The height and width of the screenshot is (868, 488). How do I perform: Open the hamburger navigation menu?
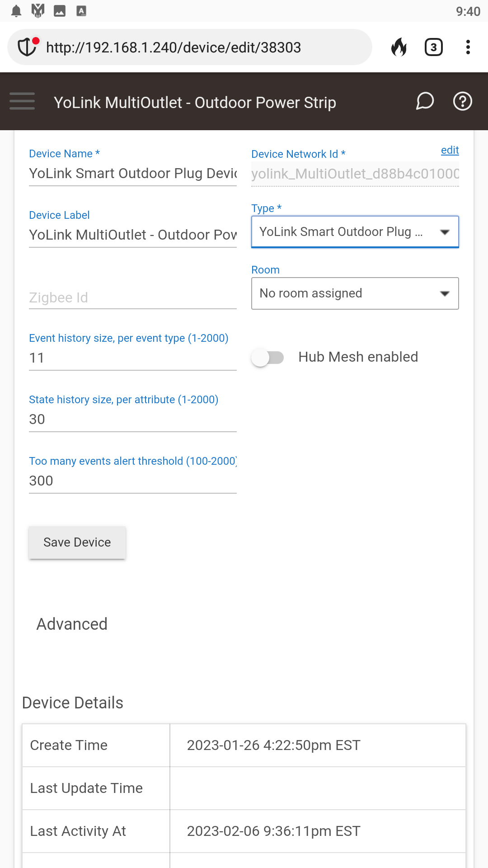(22, 101)
